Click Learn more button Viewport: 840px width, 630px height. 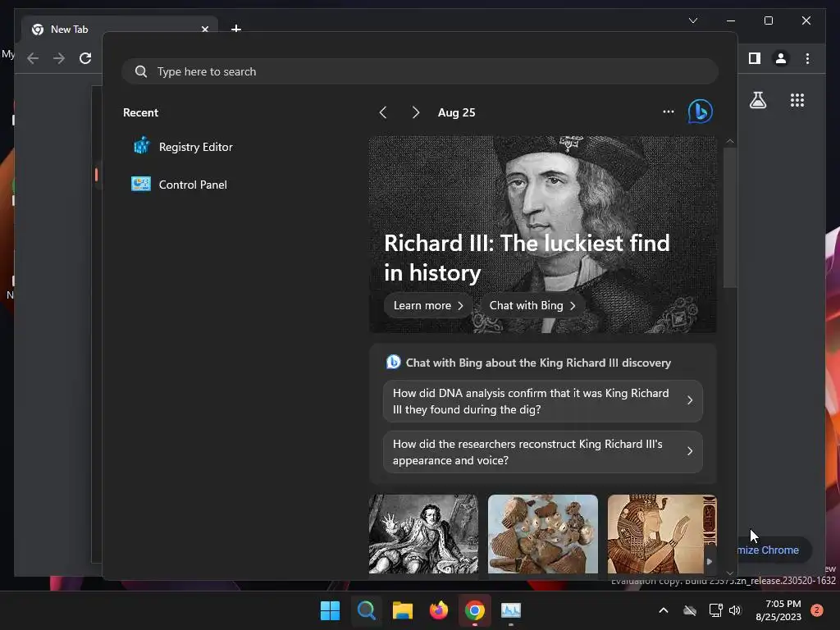point(428,305)
